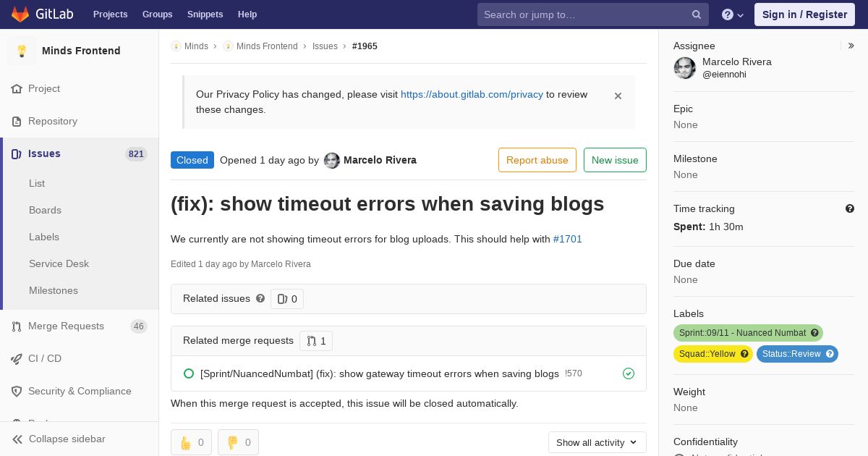Click the #1965 breadcrumb item
Viewport: 868px width, 456px height.
tap(365, 46)
